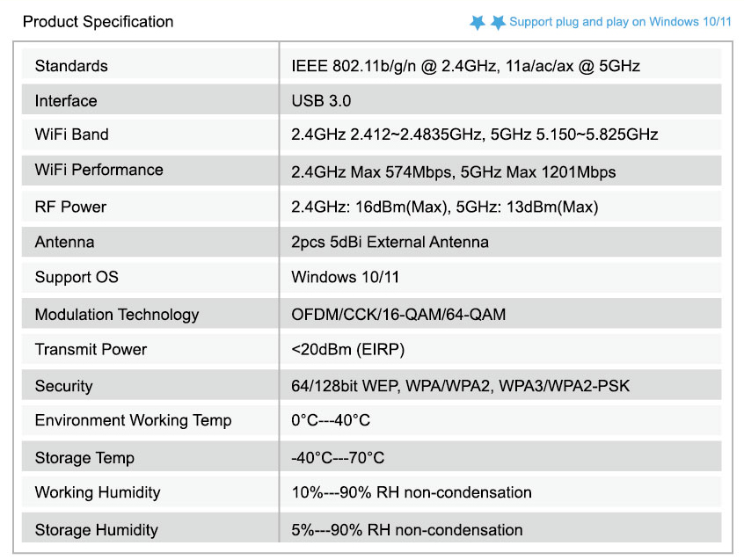Screen dimensions: 744x560
Task: Click the first blue star icon
Action: (x=478, y=22)
